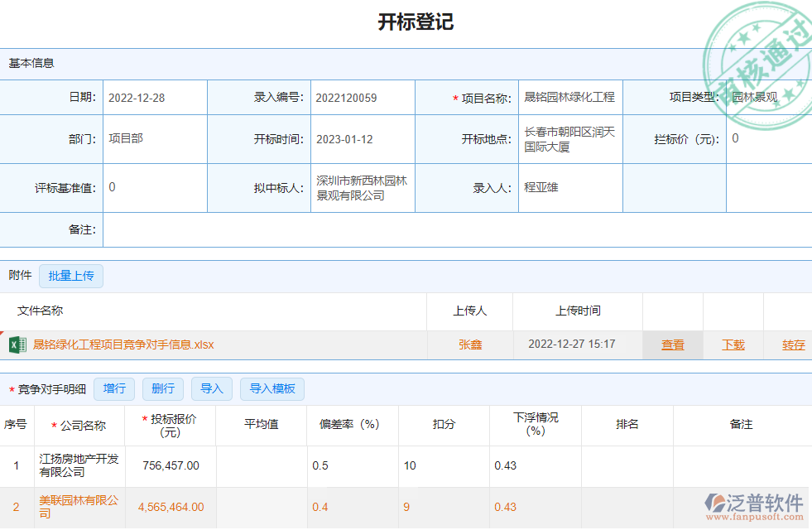Viewport: 812px width, 530px height.
Task: Open the 晟铭绿化工程项目竞争对手信息.xlsx file link
Action: (x=123, y=344)
